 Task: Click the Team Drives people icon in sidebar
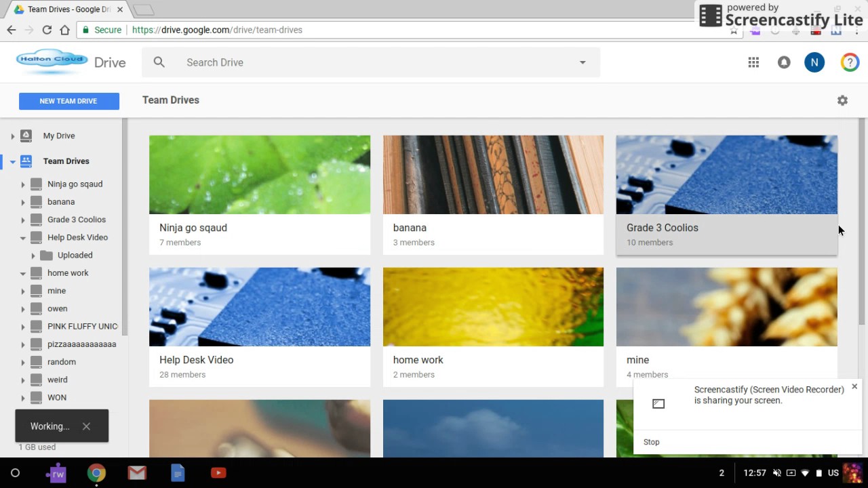(26, 161)
